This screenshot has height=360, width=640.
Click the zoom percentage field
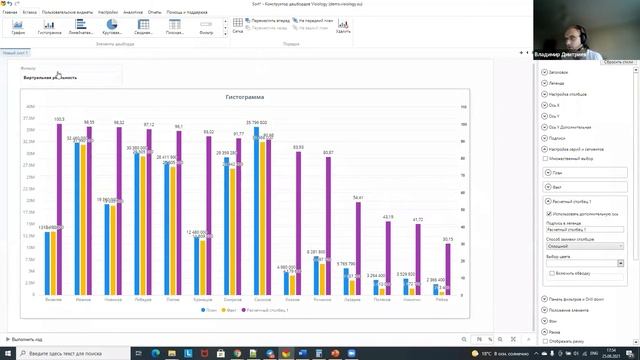(482, 339)
